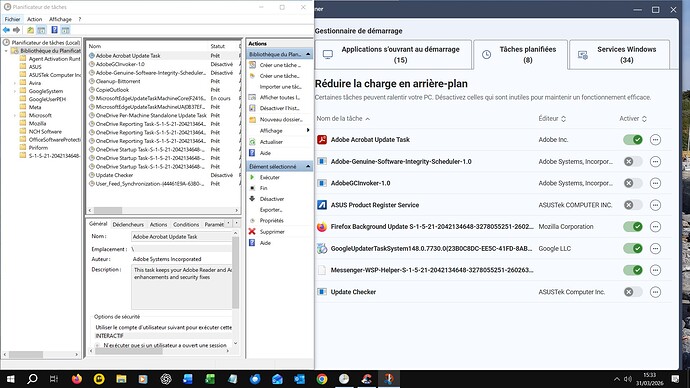Click the red Supprimer X icon in Actions
The height and width of the screenshot is (388, 690).
[x=252, y=231]
